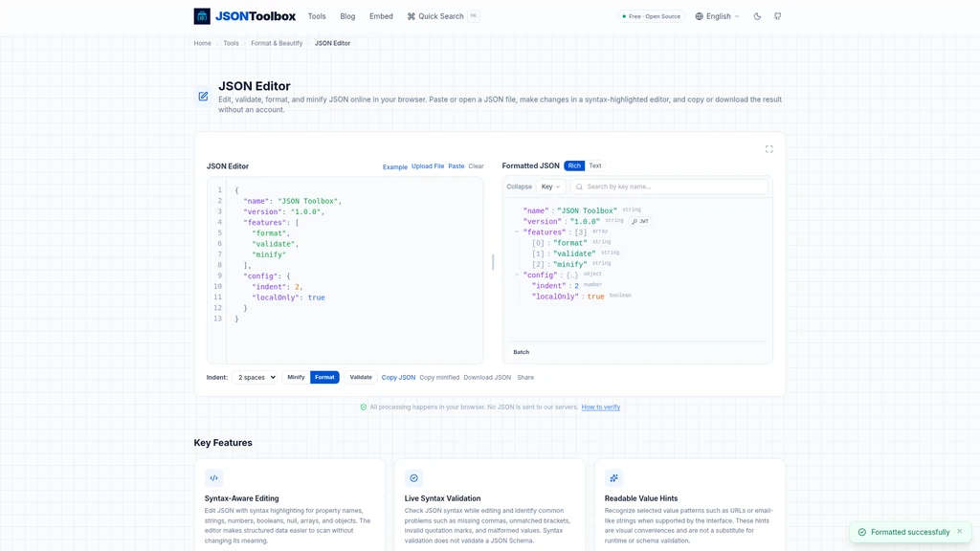Screen dimensions: 980x551
Task: Open the GitHub repository icon in header
Action: click(x=777, y=16)
